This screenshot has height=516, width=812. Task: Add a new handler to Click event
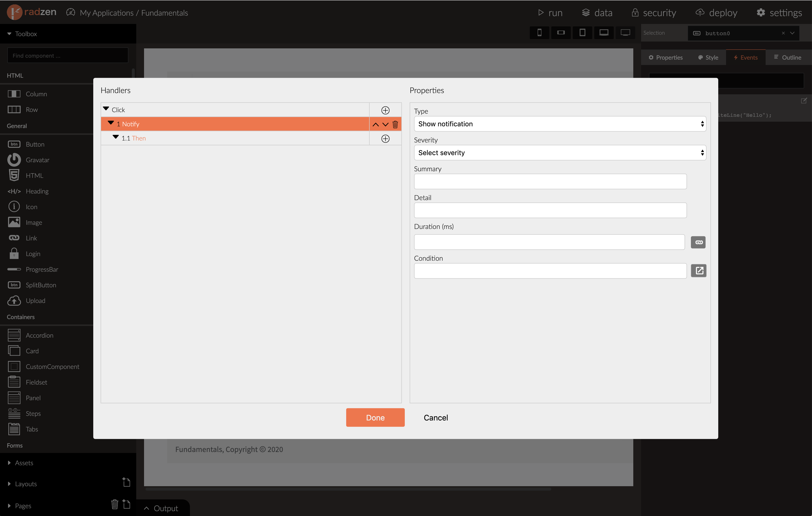pyautogui.click(x=385, y=110)
